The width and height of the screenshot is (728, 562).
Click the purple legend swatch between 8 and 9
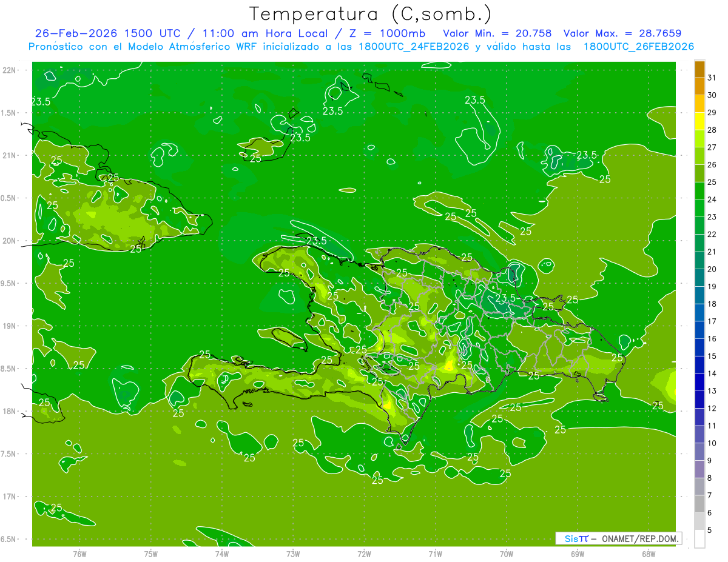click(x=699, y=469)
